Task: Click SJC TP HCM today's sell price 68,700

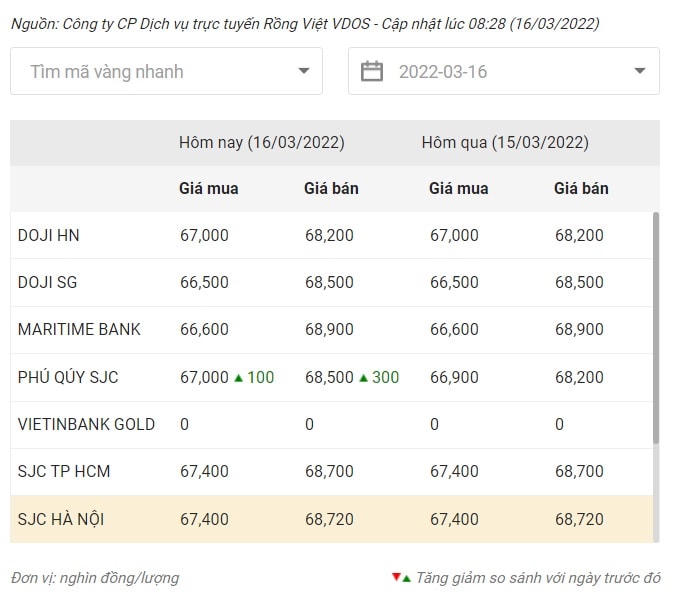Action: click(x=329, y=471)
